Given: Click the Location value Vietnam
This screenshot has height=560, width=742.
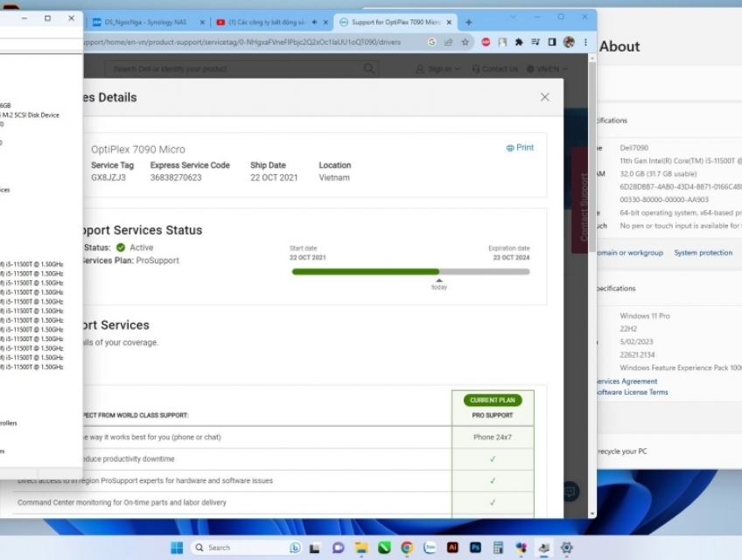Looking at the screenshot, I should tap(334, 178).
